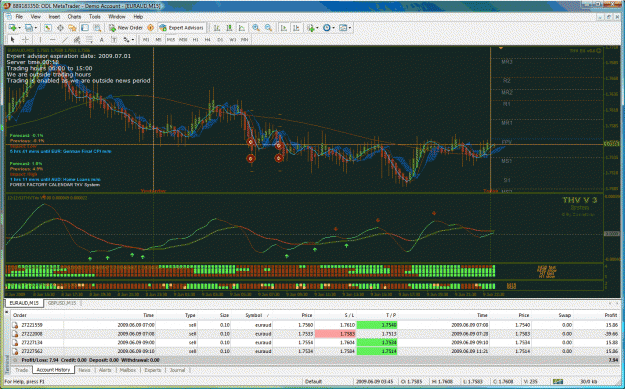This screenshot has height=389, width=625.
Task: Select the text label tool
Action: [x=114, y=39]
